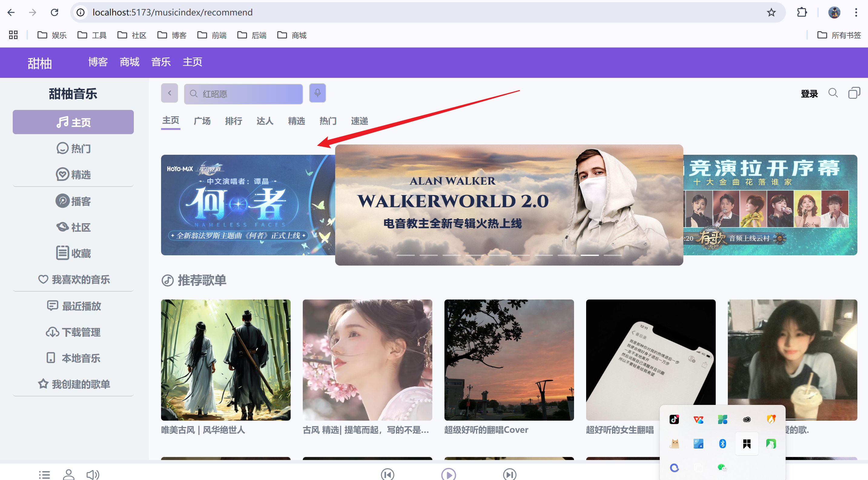
Task: Open 商城 in the purple navbar
Action: click(129, 62)
